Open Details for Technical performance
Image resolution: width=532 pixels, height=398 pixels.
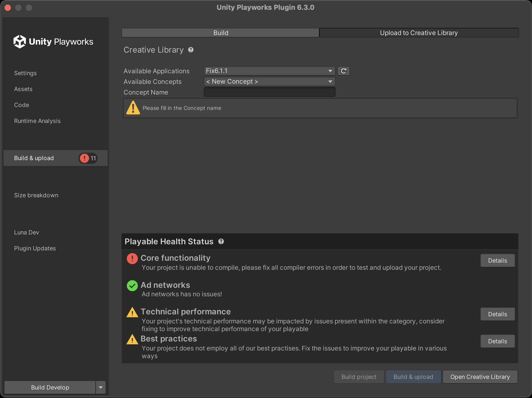pos(497,314)
